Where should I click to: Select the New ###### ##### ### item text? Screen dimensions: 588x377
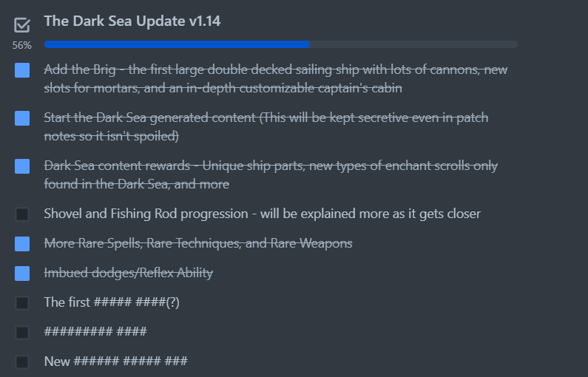[x=115, y=361]
